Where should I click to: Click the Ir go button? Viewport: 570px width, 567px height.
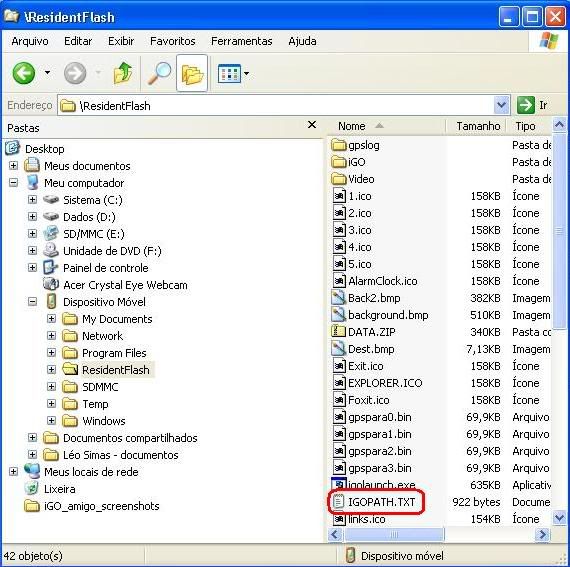pyautogui.click(x=532, y=105)
